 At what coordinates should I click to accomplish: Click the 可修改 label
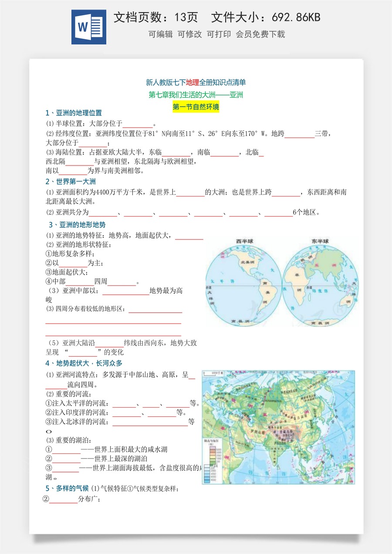click(190, 34)
